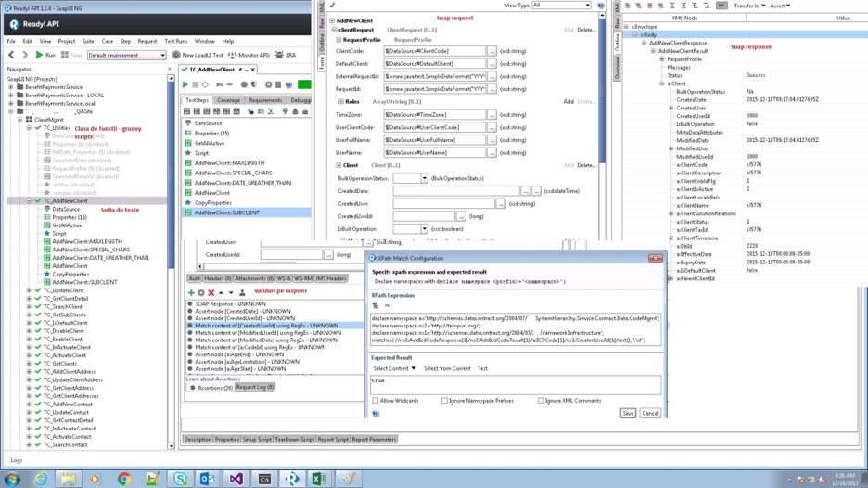The width and height of the screenshot is (868, 488).
Task: Run the test case with green play button
Action: point(185,84)
